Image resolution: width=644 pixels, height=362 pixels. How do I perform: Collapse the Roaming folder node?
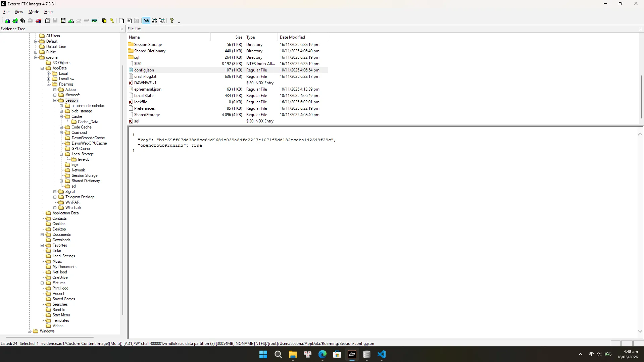tap(49, 84)
